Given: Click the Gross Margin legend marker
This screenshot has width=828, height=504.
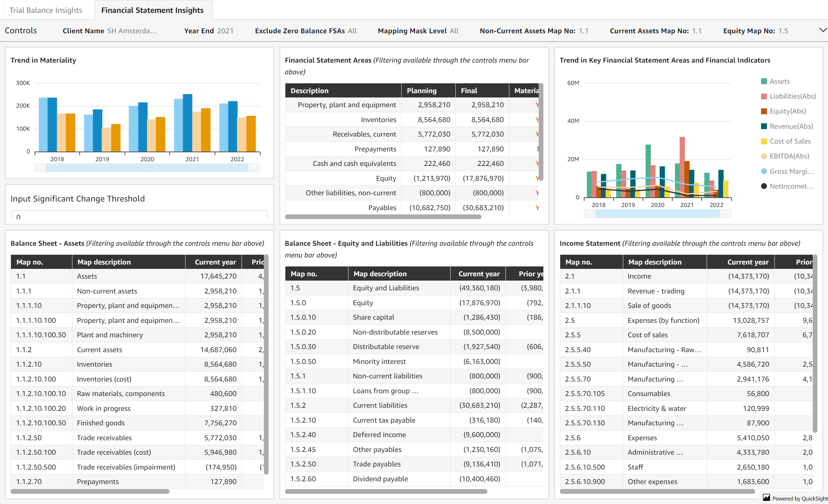Looking at the screenshot, I should tap(763, 171).
